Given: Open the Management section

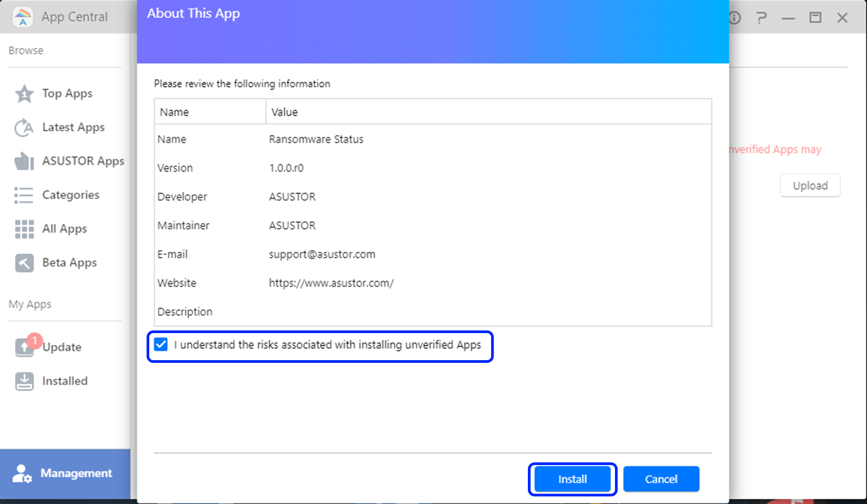Looking at the screenshot, I should [65, 474].
